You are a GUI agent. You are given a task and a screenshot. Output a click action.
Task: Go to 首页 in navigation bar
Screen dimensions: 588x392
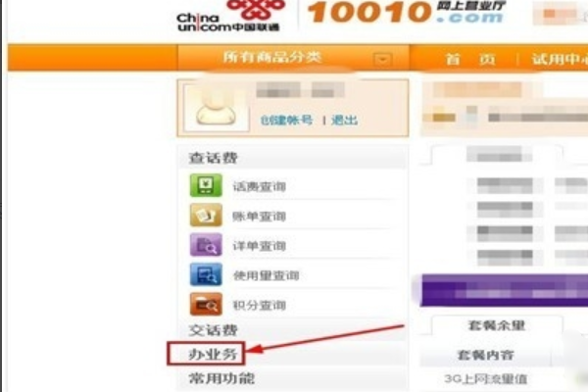point(470,59)
